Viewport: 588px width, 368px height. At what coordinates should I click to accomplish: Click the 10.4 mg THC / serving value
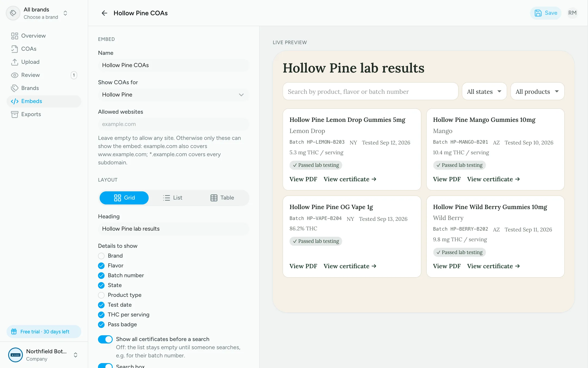point(461,152)
